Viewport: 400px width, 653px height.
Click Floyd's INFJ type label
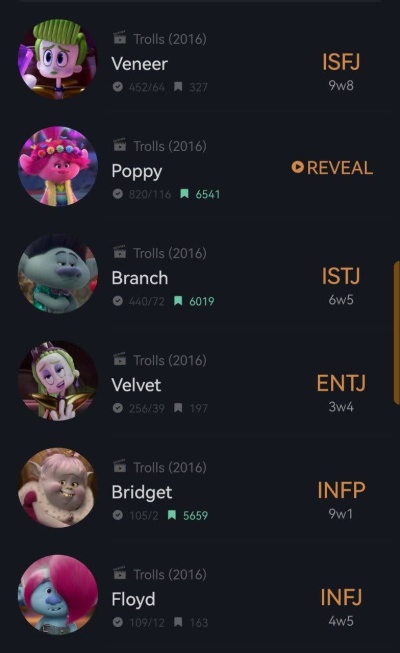[341, 597]
